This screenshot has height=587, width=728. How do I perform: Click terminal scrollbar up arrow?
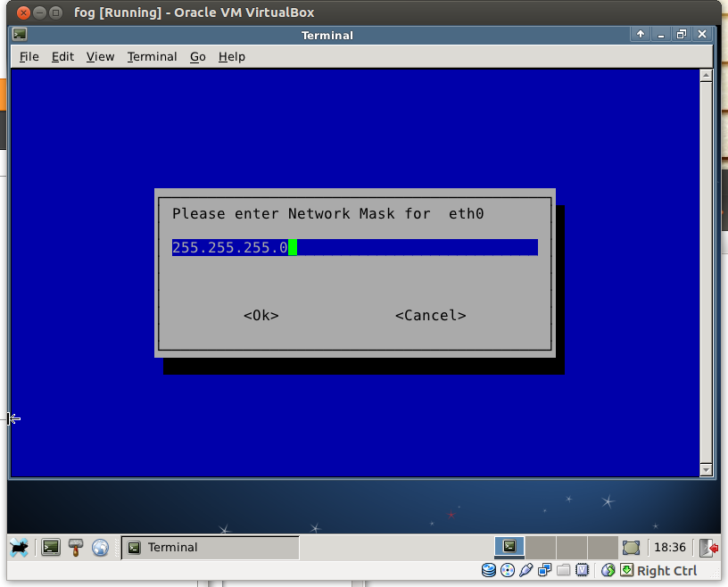coord(706,77)
